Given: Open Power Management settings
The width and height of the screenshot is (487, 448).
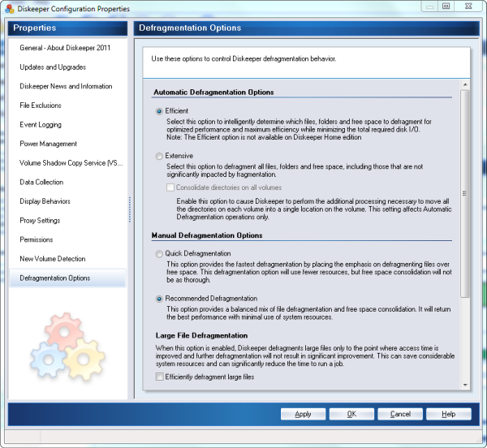Looking at the screenshot, I should [48, 144].
